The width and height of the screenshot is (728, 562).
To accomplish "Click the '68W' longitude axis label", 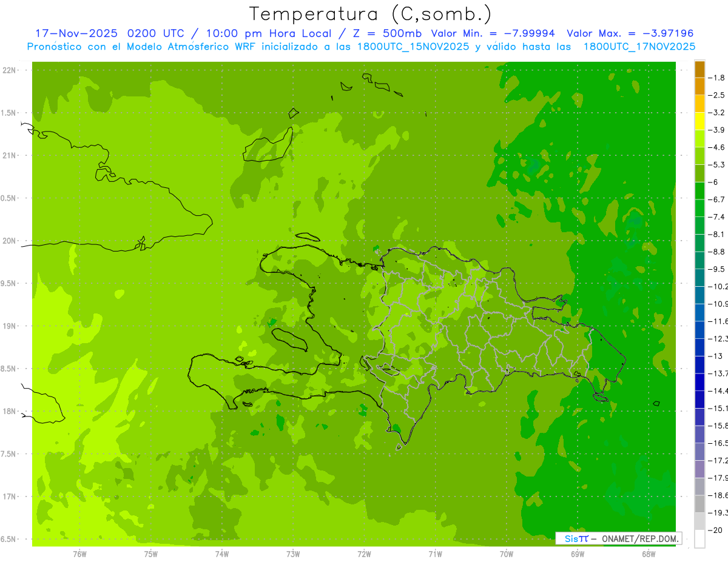I will [x=648, y=554].
